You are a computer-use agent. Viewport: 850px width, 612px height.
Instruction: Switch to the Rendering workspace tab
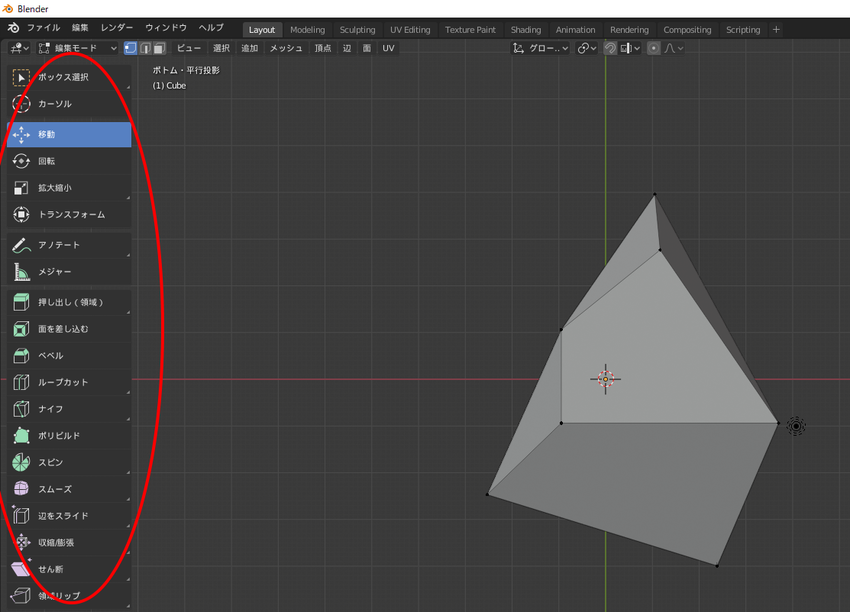point(629,30)
